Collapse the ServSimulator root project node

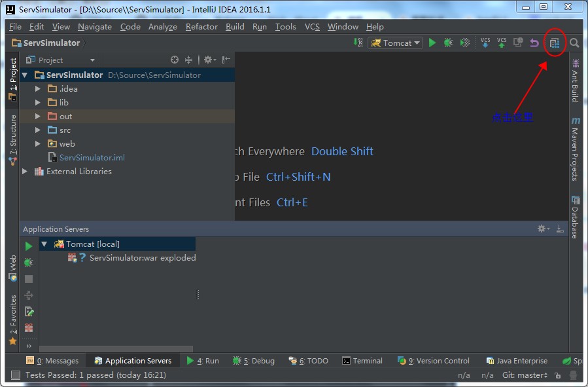pyautogui.click(x=25, y=75)
